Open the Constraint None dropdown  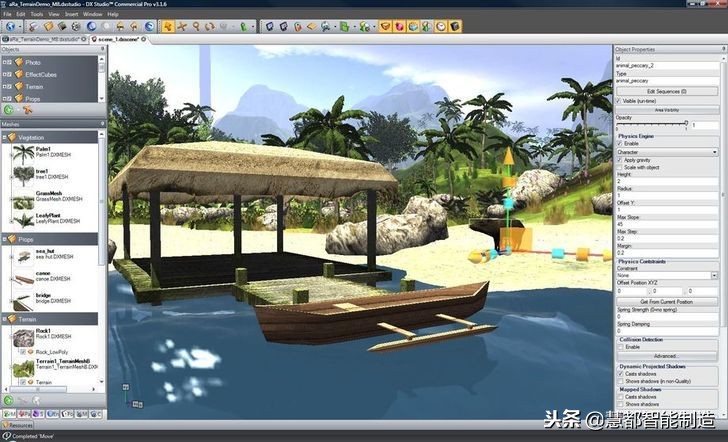tap(667, 276)
